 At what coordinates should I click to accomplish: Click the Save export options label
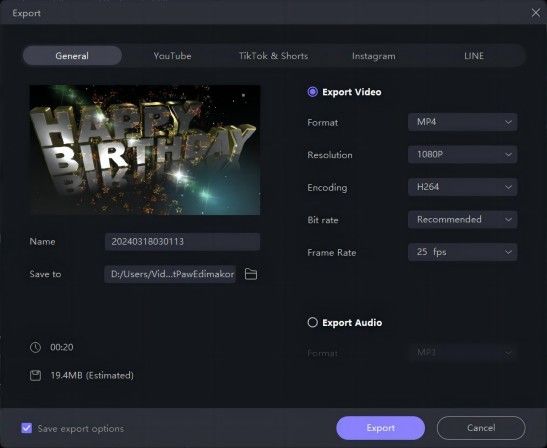click(x=81, y=428)
